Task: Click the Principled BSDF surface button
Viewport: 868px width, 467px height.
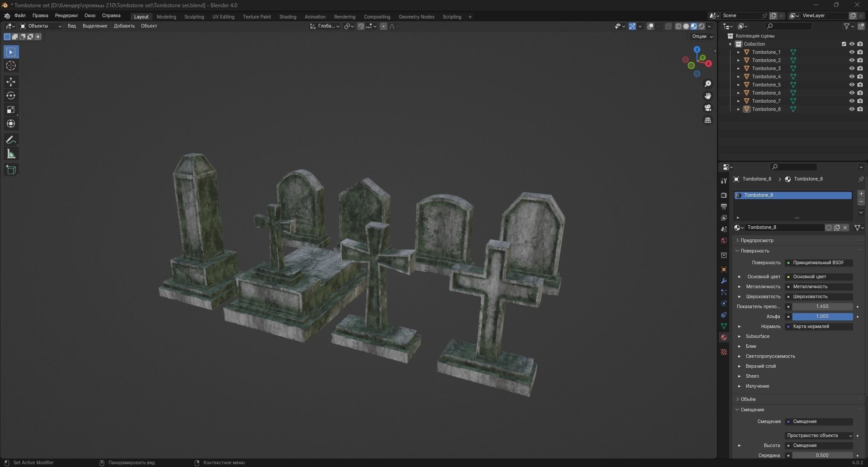Action: (x=819, y=262)
